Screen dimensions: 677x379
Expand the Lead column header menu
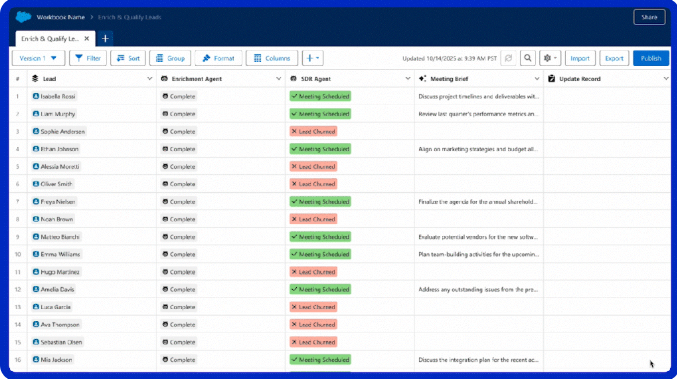click(x=149, y=79)
